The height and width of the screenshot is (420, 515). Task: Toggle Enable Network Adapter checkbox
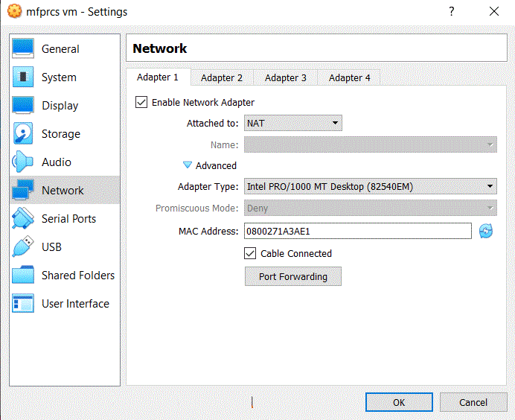click(x=141, y=102)
